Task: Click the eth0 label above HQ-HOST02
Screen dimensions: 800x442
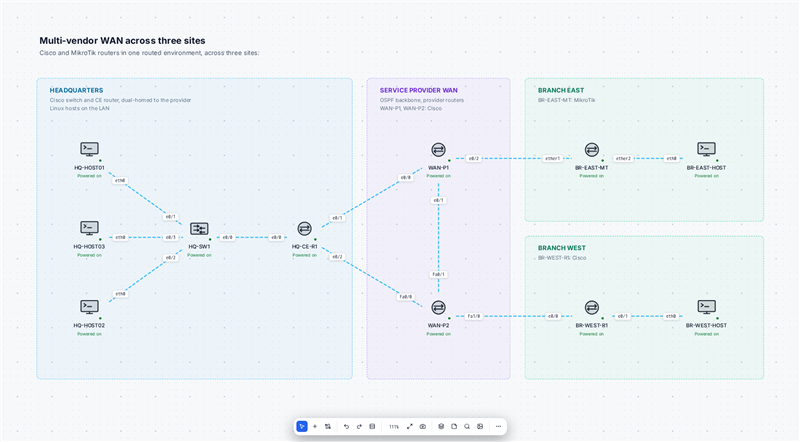Action: (x=120, y=294)
